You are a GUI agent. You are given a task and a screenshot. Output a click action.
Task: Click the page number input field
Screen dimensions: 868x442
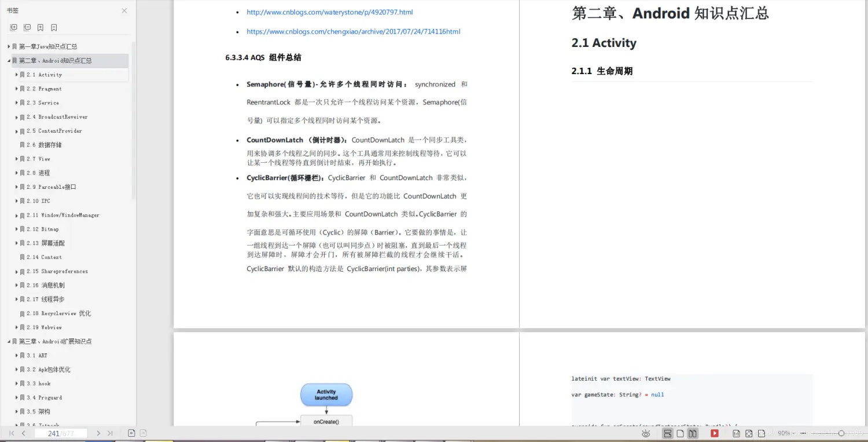[61, 433]
